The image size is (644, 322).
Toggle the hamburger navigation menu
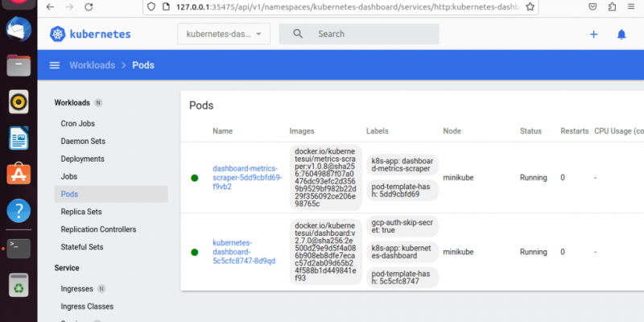coord(55,65)
